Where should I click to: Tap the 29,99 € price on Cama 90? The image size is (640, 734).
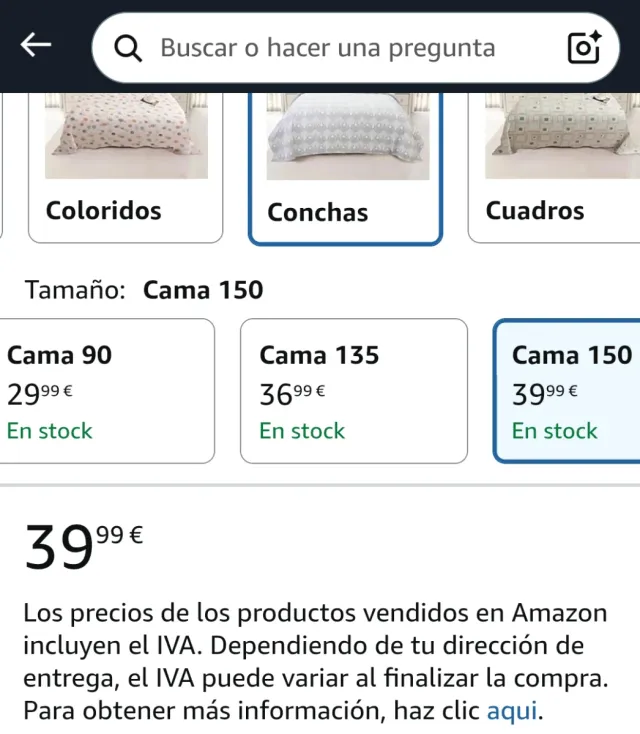(x=40, y=395)
